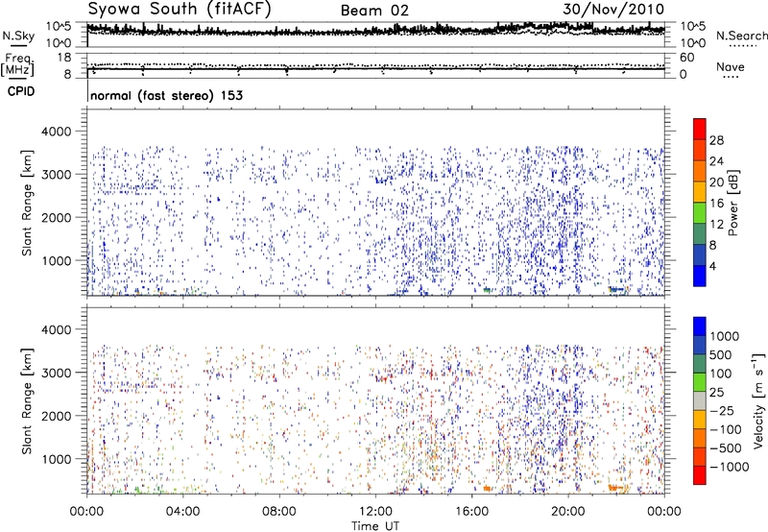Select the '-100' label on the velocity colorbar
The width and height of the screenshot is (768, 532).
tap(725, 429)
